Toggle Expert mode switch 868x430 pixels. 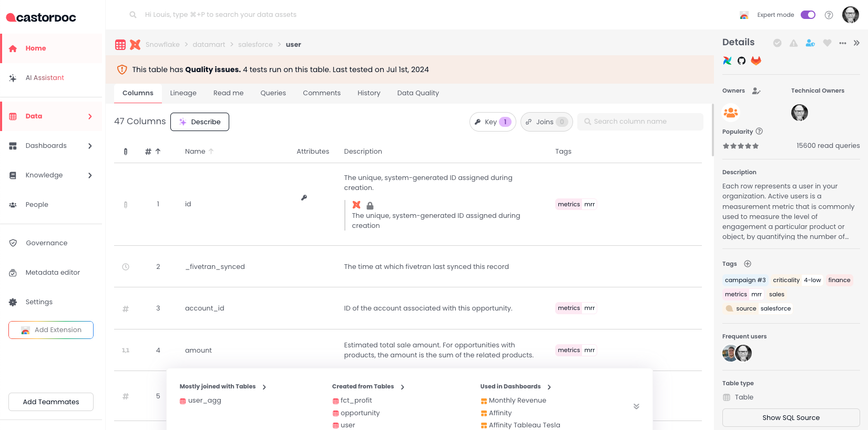(x=808, y=15)
